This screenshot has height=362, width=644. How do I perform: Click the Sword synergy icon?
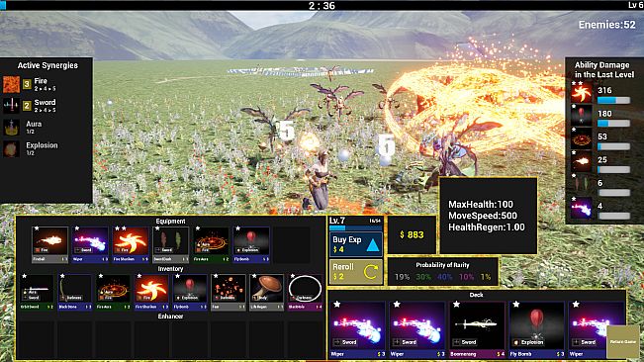tap(11, 106)
